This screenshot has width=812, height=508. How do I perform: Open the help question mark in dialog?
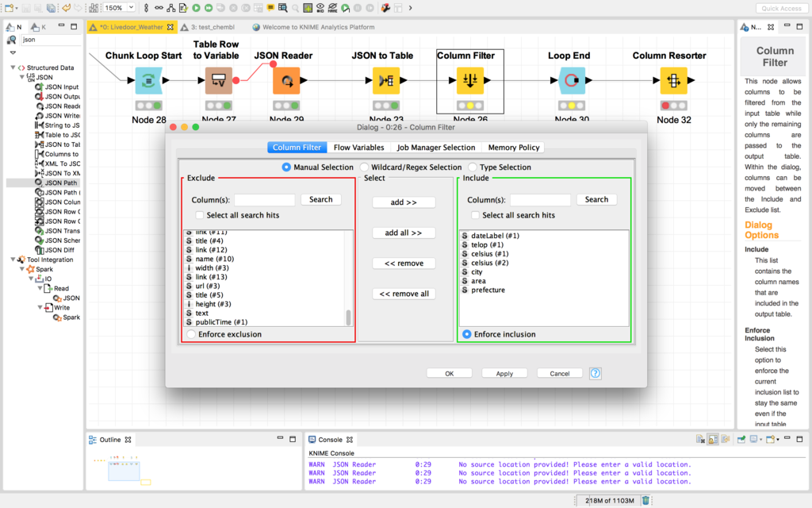596,373
